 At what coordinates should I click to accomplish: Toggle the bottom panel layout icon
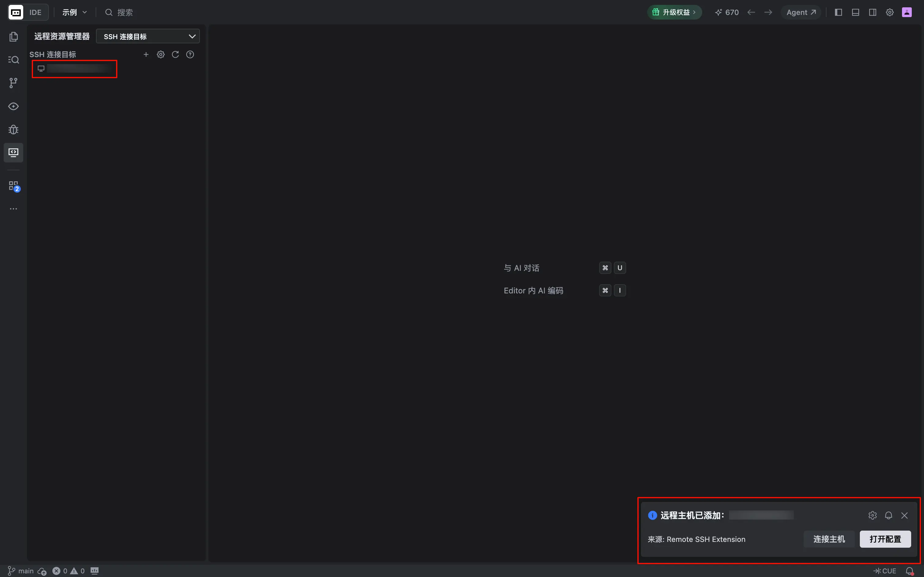coord(856,12)
